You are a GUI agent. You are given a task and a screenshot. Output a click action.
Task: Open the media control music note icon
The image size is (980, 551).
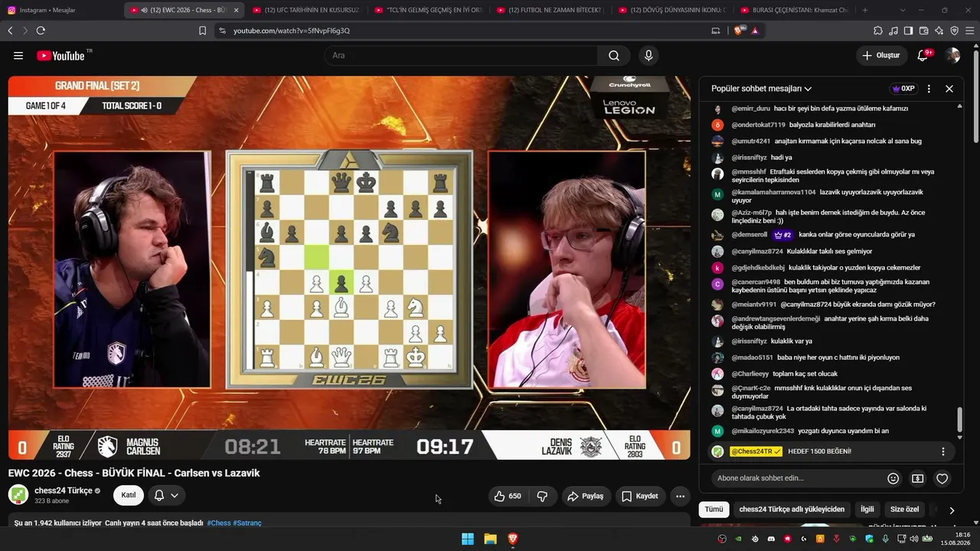coord(893,31)
